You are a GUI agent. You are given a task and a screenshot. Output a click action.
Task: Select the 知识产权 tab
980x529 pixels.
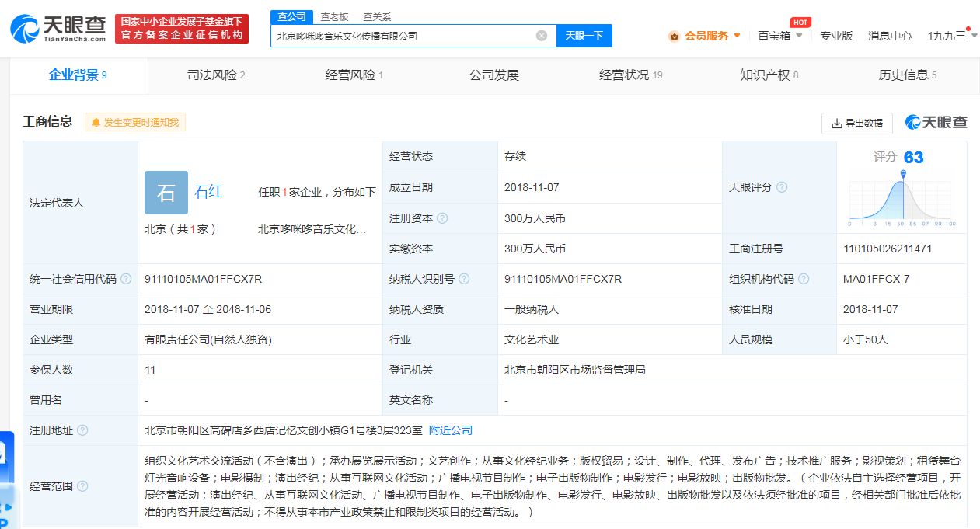(769, 75)
